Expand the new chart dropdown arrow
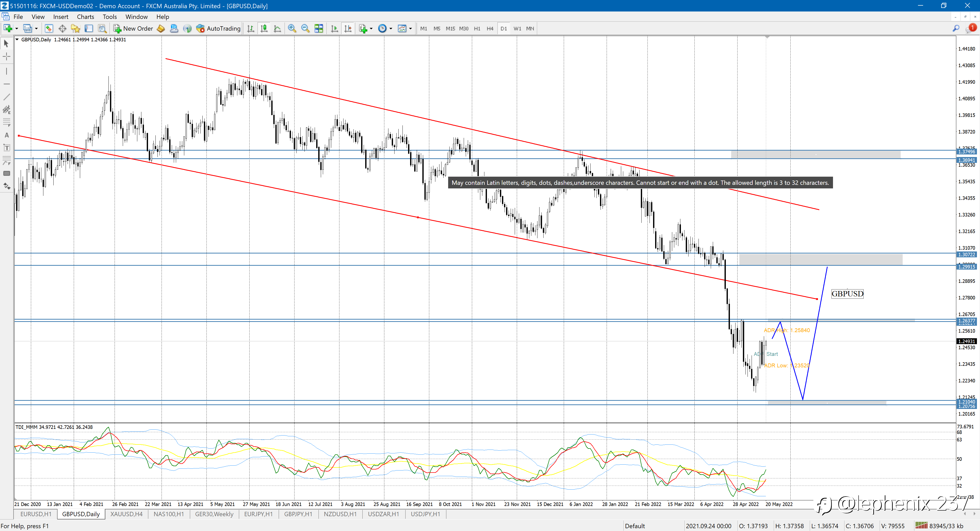980x531 pixels. 16,29
